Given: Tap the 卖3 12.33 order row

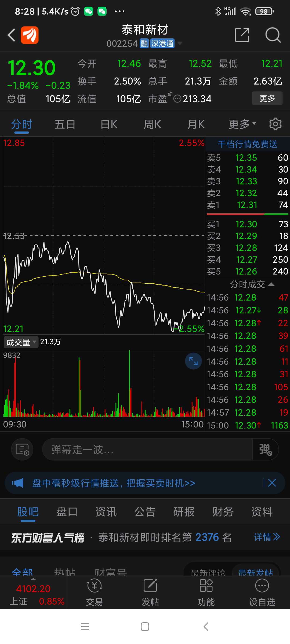Looking at the screenshot, I should [x=248, y=181].
